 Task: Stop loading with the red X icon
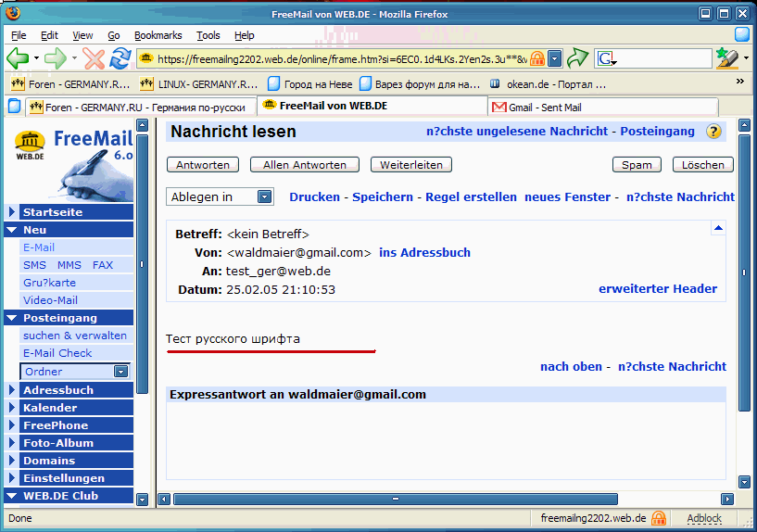94,59
